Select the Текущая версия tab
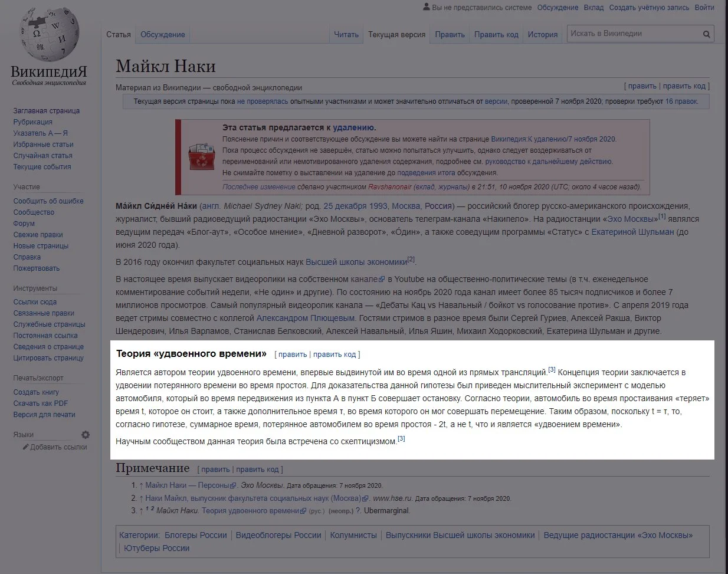Screen dimensions: 728x574 point(396,34)
